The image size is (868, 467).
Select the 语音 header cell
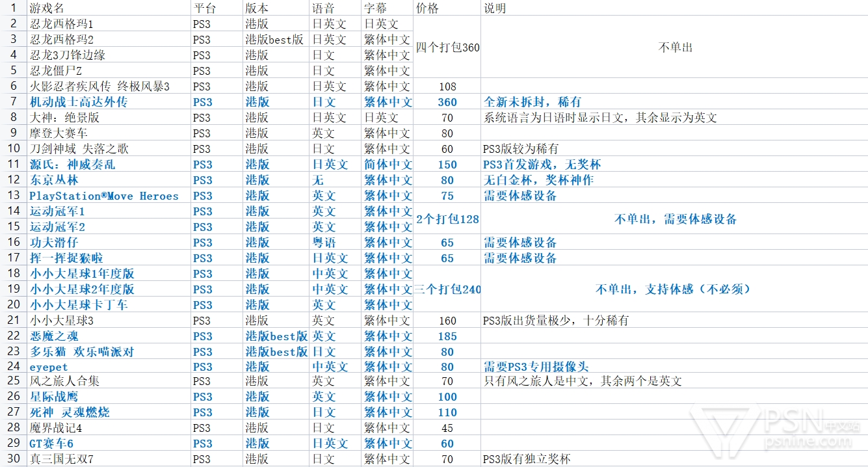click(335, 8)
